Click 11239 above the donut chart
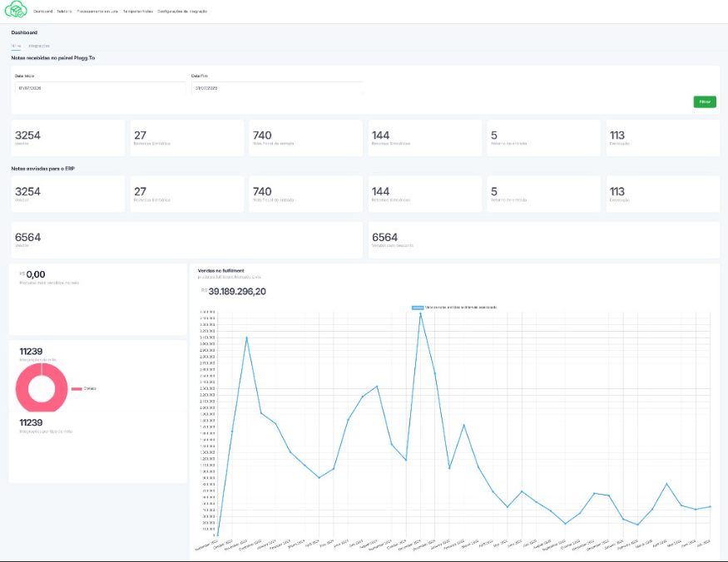The image size is (728, 562). click(x=31, y=352)
